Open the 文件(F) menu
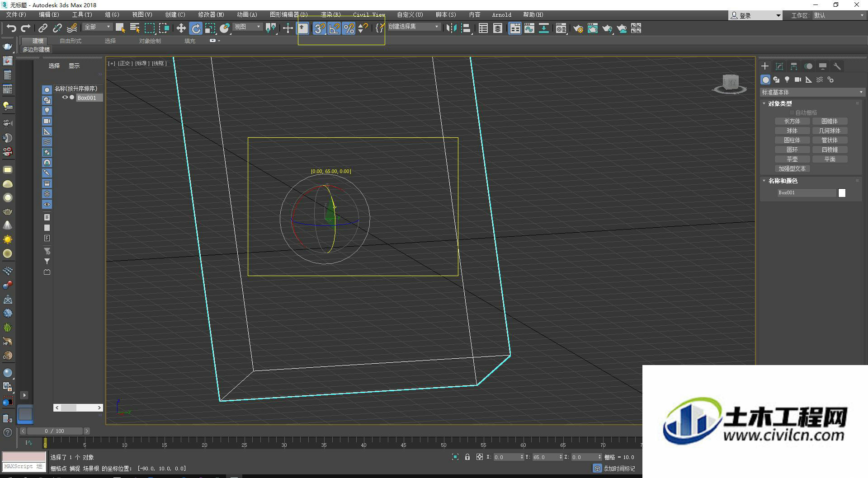Viewport: 868px width, 478px height. tap(16, 15)
